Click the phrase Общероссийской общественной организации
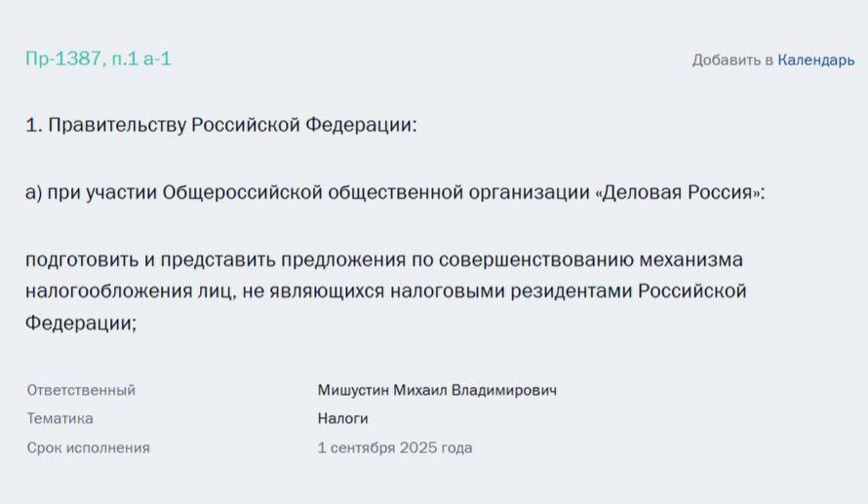Viewport: 868px width, 504px height. click(375, 193)
